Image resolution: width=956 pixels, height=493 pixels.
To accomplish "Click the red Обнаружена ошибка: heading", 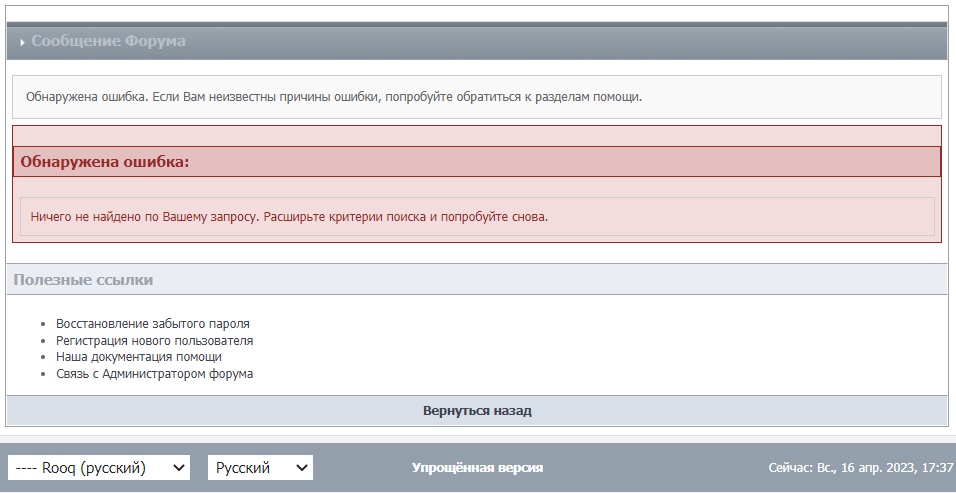I will (x=105, y=162).
